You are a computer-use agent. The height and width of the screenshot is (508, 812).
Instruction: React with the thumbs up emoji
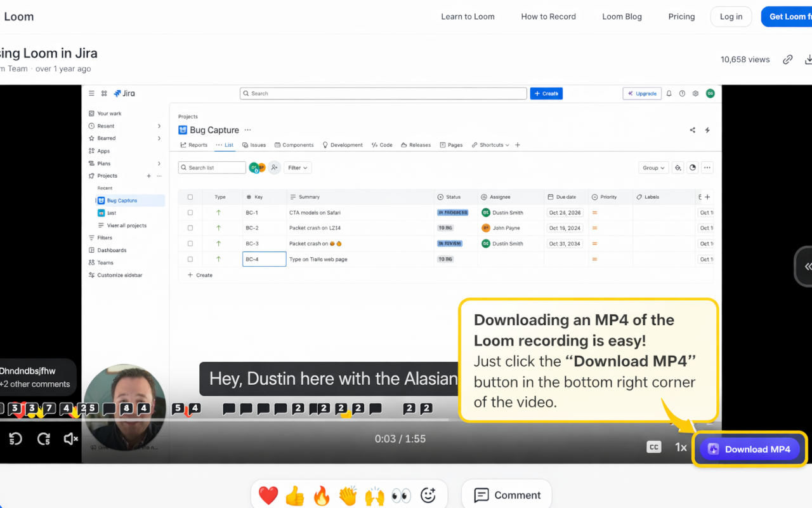(x=295, y=495)
